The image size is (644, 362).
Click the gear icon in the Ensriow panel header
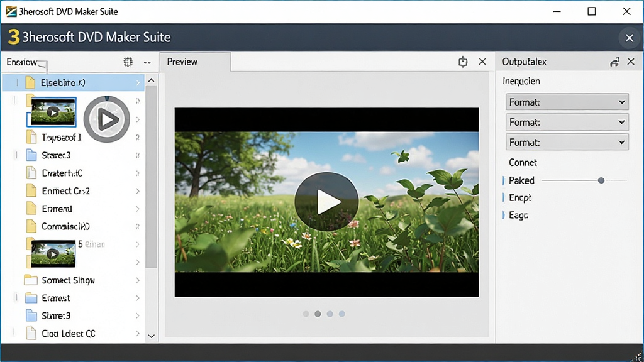[128, 62]
